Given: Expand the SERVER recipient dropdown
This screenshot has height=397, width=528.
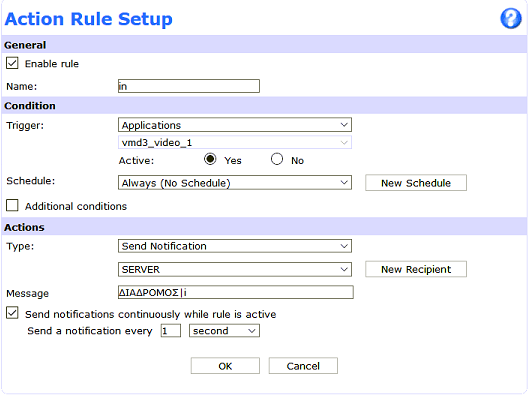Looking at the screenshot, I should click(x=235, y=269).
